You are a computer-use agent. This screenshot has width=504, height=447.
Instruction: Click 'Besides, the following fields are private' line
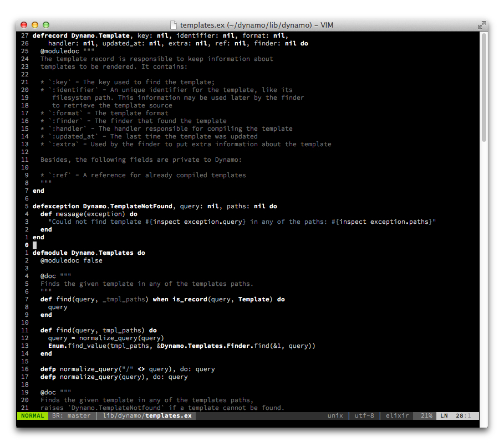[x=141, y=160]
